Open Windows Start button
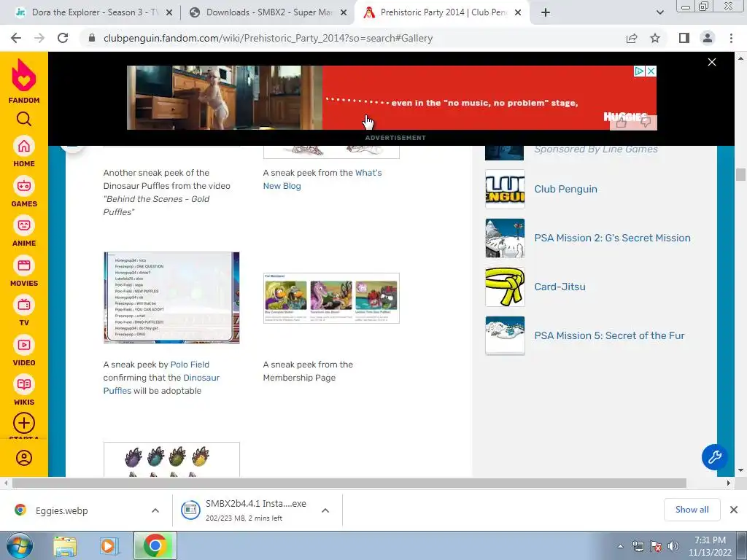The width and height of the screenshot is (747, 560). pyautogui.click(x=20, y=545)
